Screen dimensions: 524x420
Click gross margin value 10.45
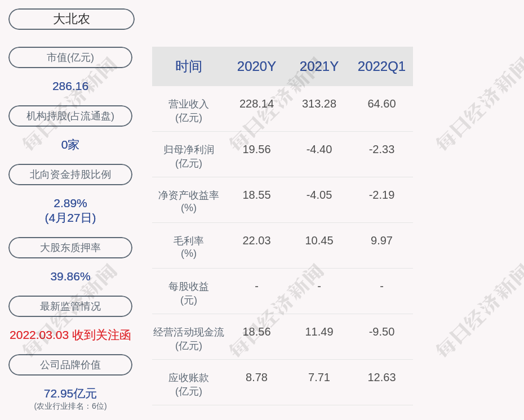tap(319, 241)
